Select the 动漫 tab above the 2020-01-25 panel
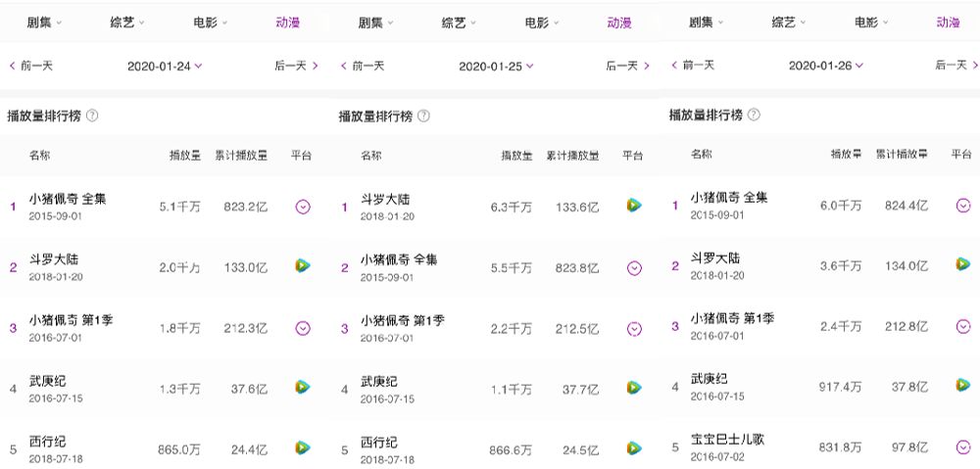 619,23
